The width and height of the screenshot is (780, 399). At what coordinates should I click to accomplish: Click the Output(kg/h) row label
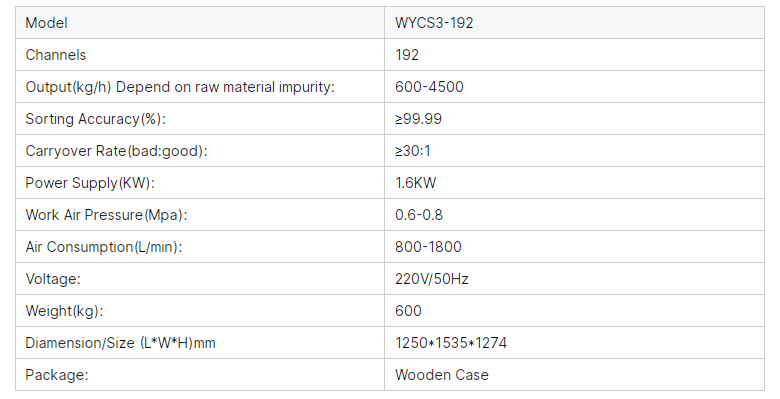click(x=180, y=87)
